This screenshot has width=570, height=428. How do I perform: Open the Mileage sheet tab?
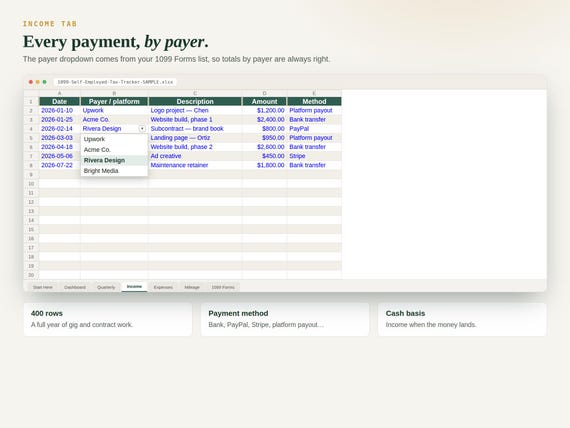pyautogui.click(x=192, y=287)
